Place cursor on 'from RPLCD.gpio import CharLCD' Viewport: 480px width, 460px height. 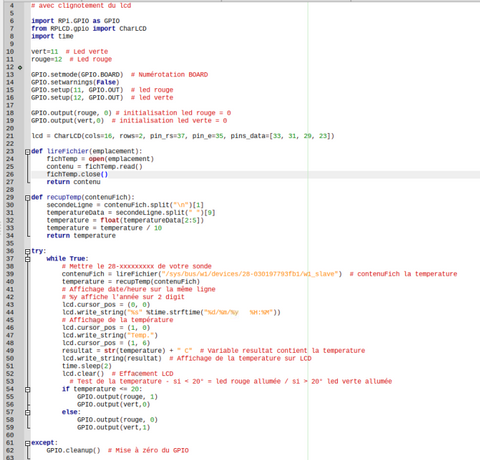[x=89, y=29]
